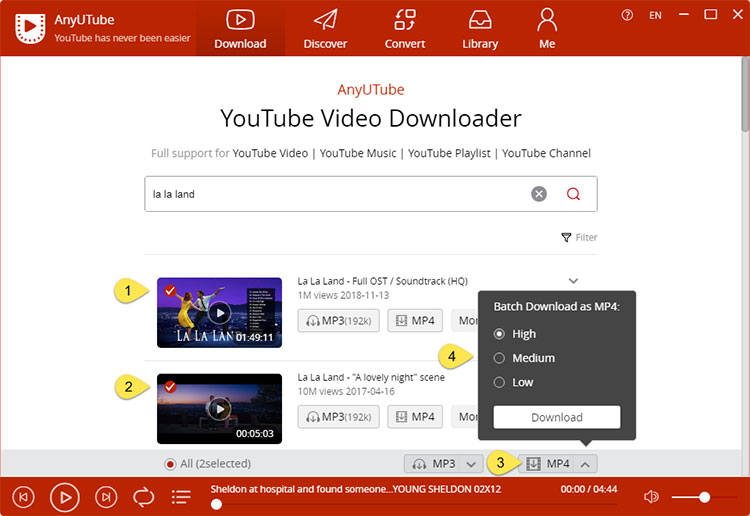Play the 'A lovely night' scene thumbnail
The image size is (750, 516).
click(220, 409)
